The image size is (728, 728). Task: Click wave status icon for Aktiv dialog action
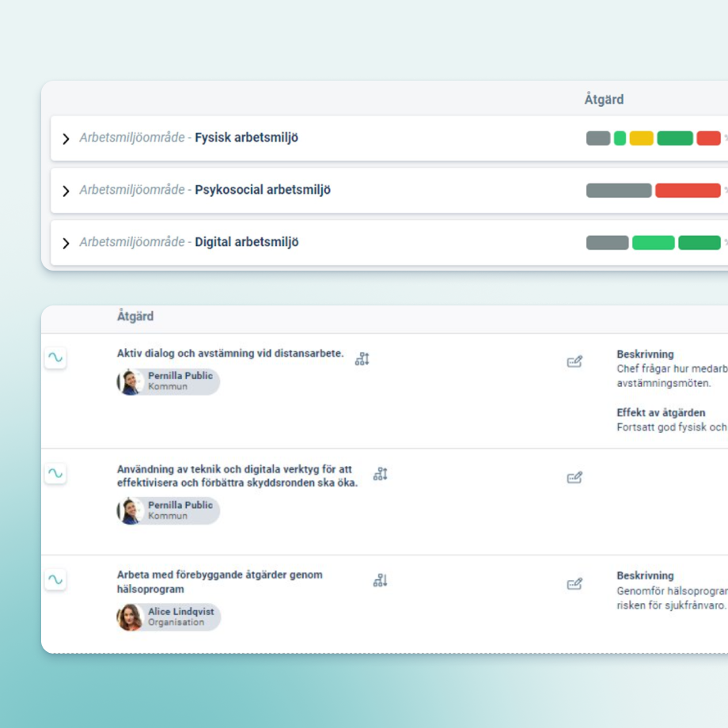click(55, 358)
